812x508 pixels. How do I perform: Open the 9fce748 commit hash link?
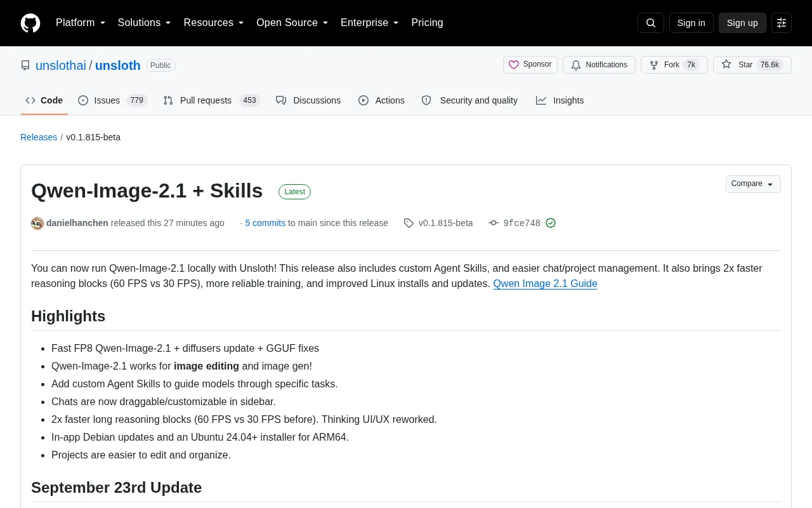click(x=521, y=223)
